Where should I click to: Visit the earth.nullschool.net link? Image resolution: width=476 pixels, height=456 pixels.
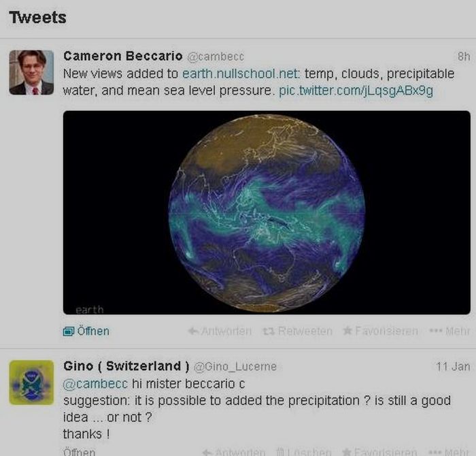tap(241, 74)
